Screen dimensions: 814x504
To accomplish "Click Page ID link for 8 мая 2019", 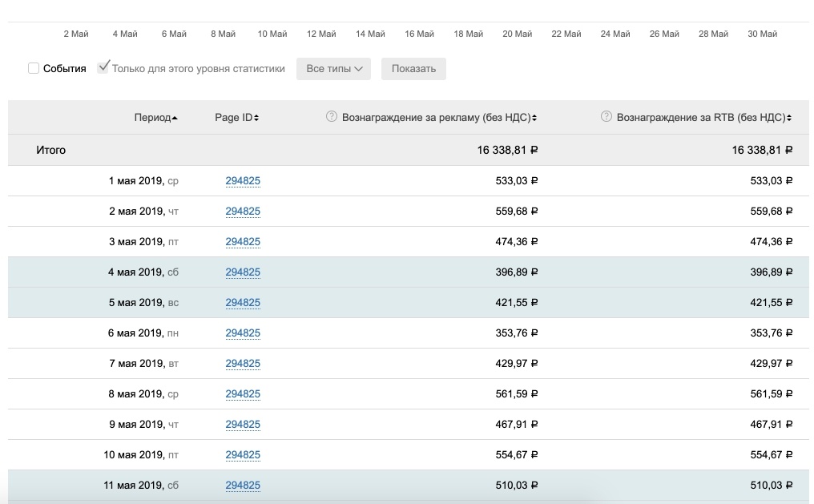I will tap(243, 394).
